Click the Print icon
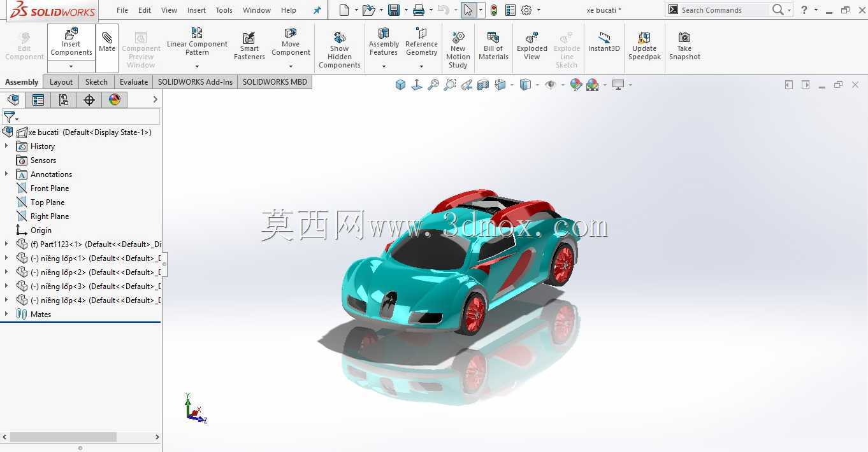 click(x=418, y=10)
